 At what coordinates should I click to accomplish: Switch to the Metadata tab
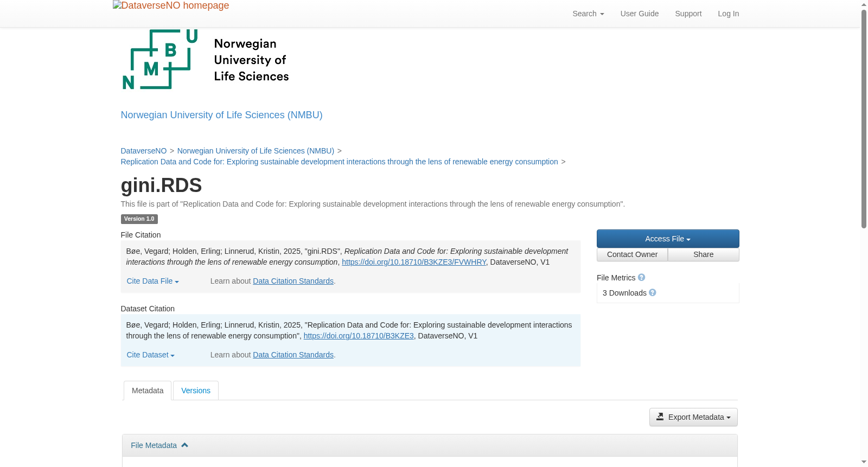[x=148, y=391]
